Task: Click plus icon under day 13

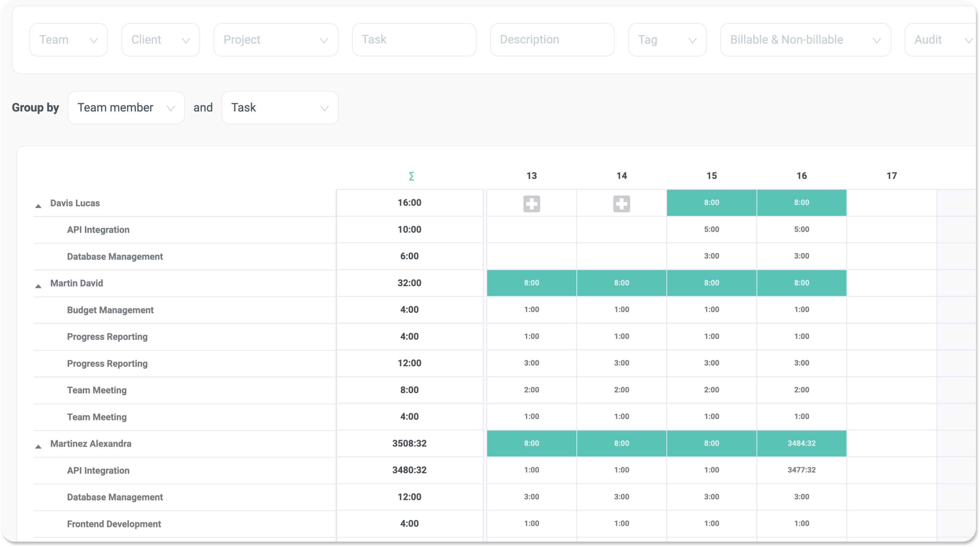Action: click(x=532, y=204)
